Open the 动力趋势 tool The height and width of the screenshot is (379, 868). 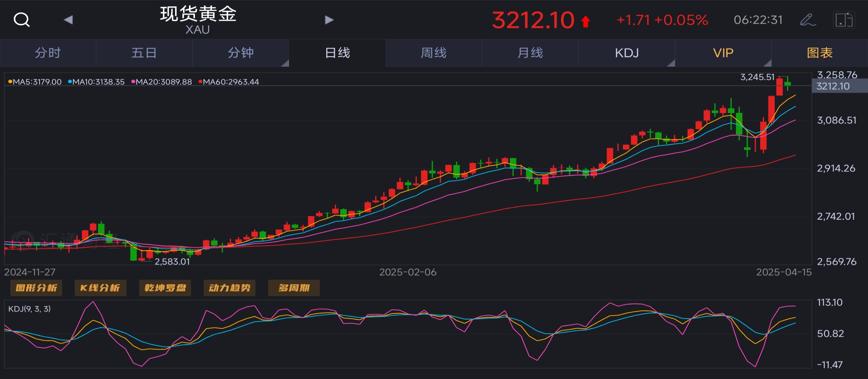(229, 288)
